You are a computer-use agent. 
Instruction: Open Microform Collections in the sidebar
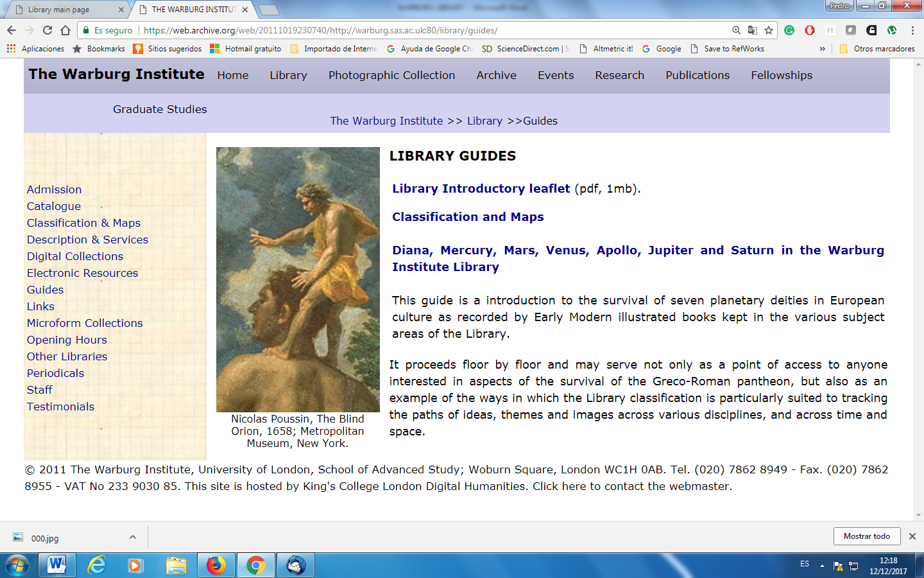pos(85,323)
